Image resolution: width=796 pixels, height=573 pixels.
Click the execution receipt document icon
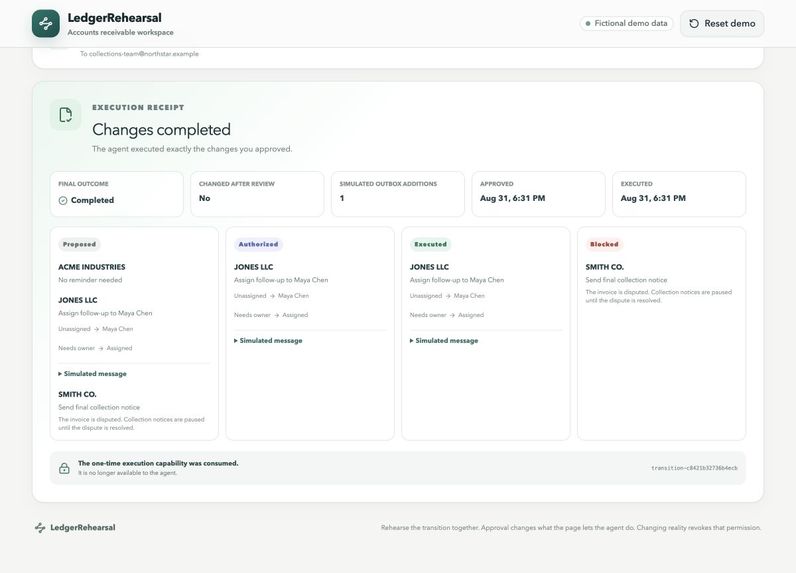point(65,115)
